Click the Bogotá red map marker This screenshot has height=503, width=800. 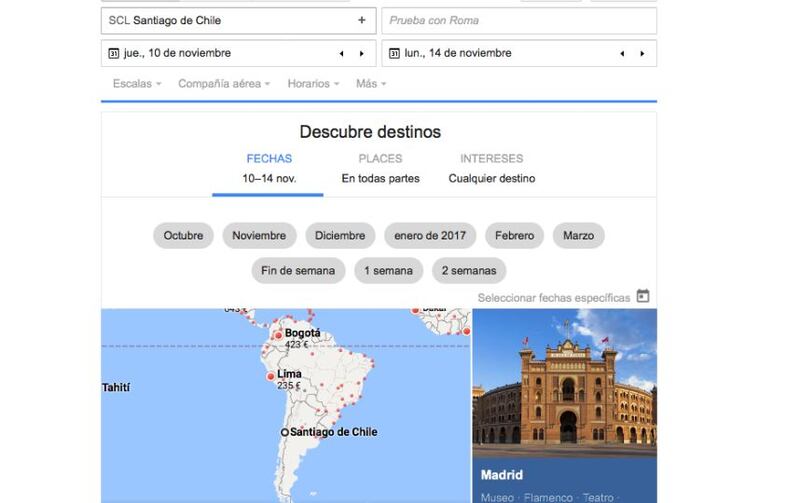tap(278, 336)
